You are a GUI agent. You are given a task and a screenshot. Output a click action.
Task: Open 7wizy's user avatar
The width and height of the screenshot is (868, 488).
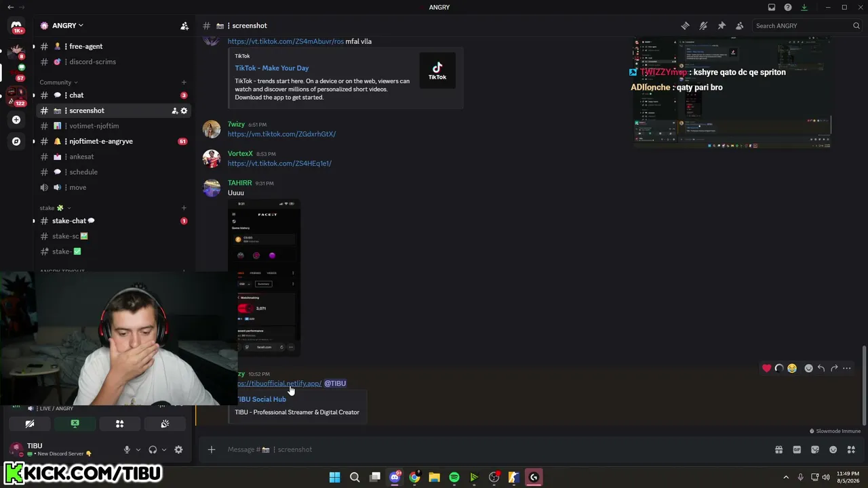click(212, 129)
